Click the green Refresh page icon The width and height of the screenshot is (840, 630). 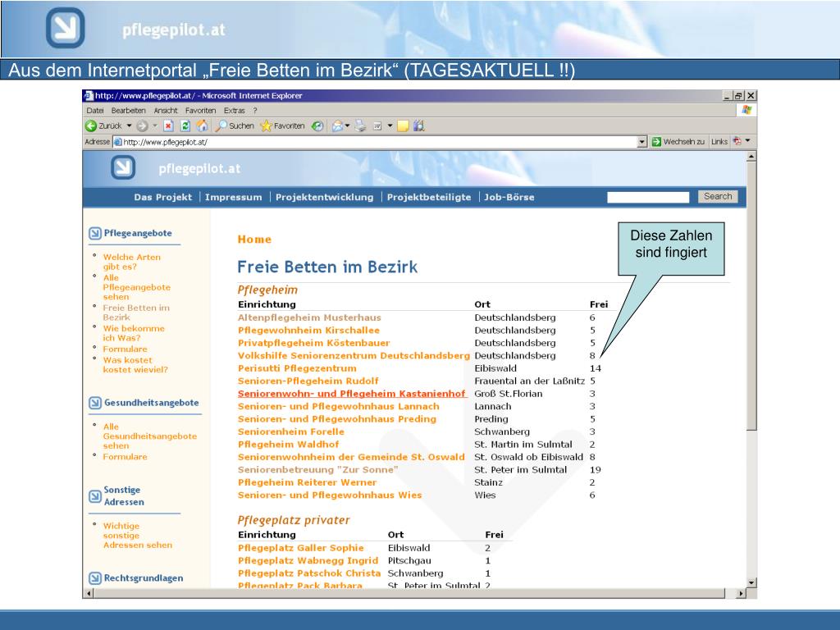185,126
